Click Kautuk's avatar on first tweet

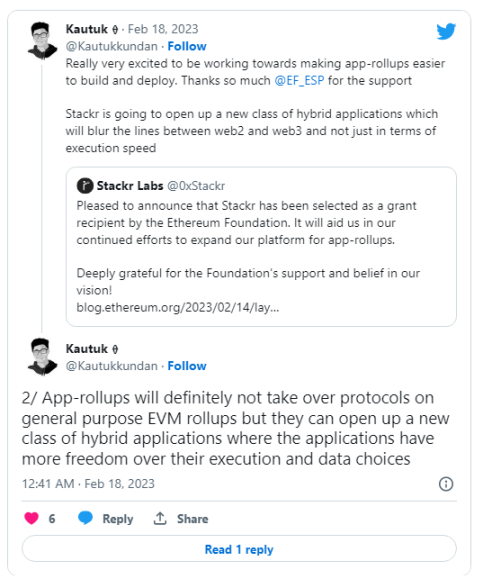(42, 41)
